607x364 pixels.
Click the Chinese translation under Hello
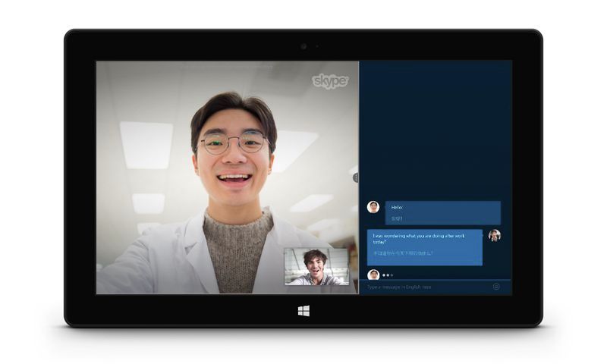coord(397,218)
